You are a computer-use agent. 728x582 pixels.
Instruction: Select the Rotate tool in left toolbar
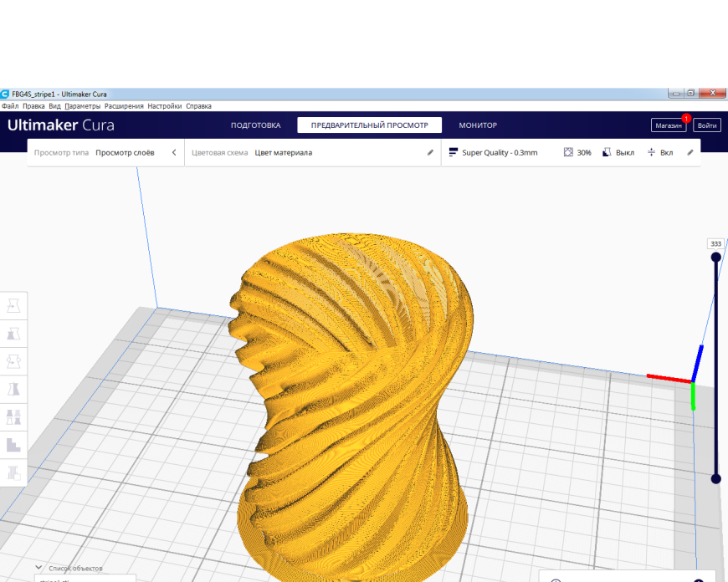coord(13,361)
